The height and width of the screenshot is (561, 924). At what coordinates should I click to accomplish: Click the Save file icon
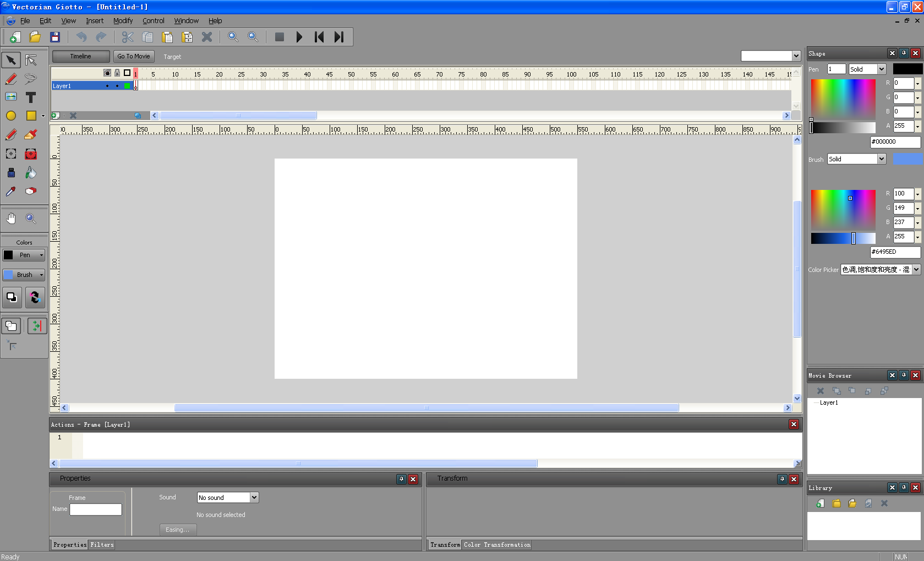point(55,37)
